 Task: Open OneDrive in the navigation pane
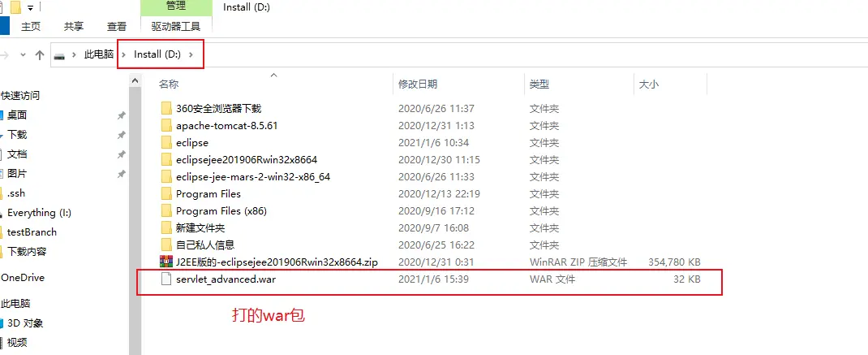click(x=23, y=277)
